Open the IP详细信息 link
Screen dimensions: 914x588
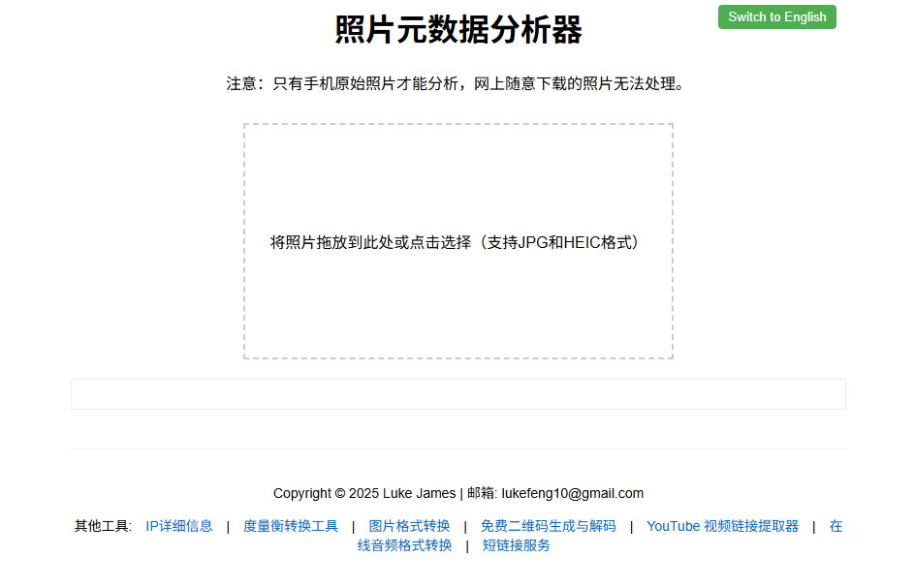(x=179, y=526)
